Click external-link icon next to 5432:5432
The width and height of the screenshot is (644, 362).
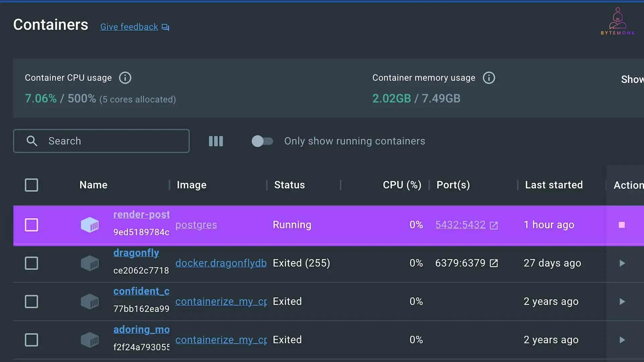pos(494,225)
